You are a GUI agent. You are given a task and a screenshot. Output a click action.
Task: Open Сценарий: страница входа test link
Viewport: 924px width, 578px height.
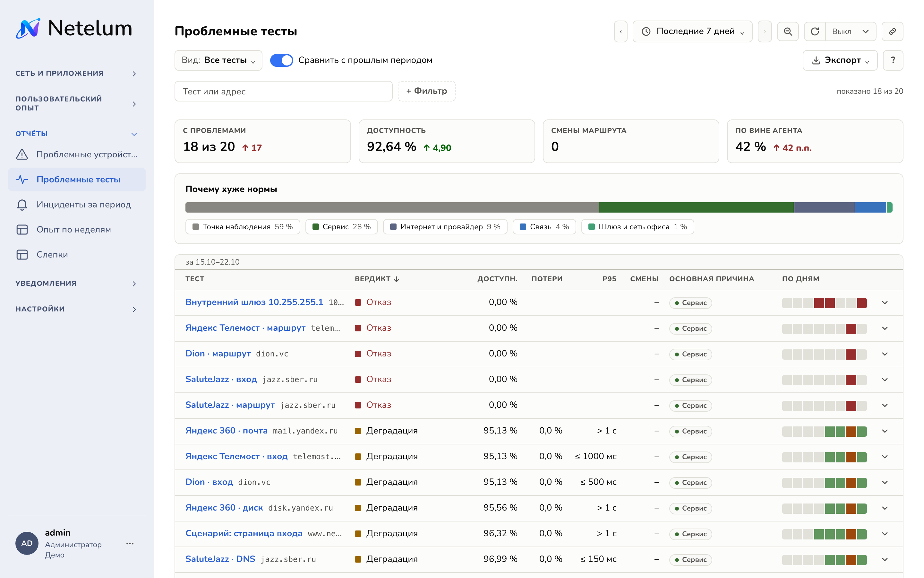click(244, 534)
